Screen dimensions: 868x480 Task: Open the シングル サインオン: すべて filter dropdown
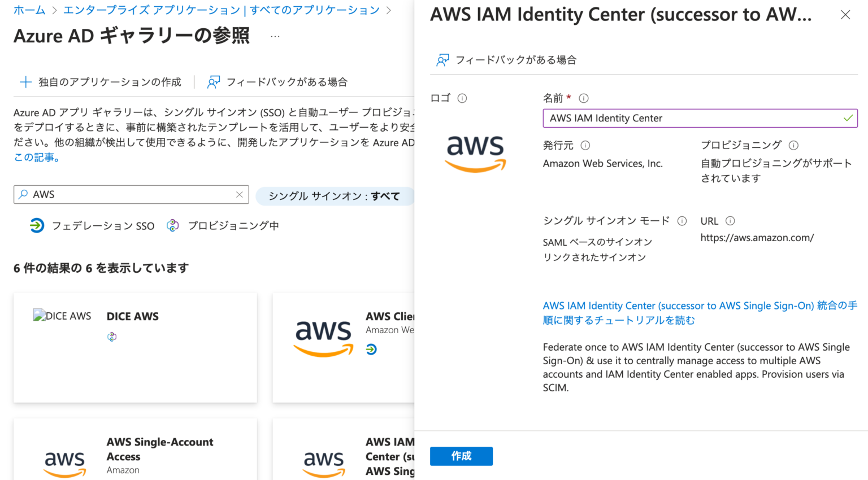point(335,195)
